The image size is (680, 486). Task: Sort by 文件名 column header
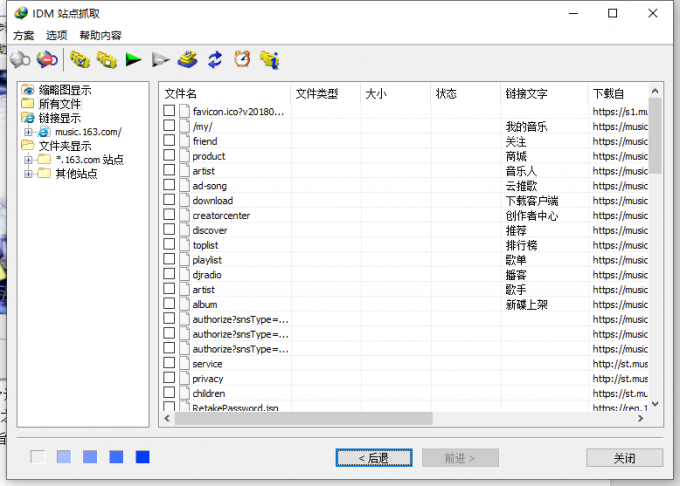[x=225, y=93]
